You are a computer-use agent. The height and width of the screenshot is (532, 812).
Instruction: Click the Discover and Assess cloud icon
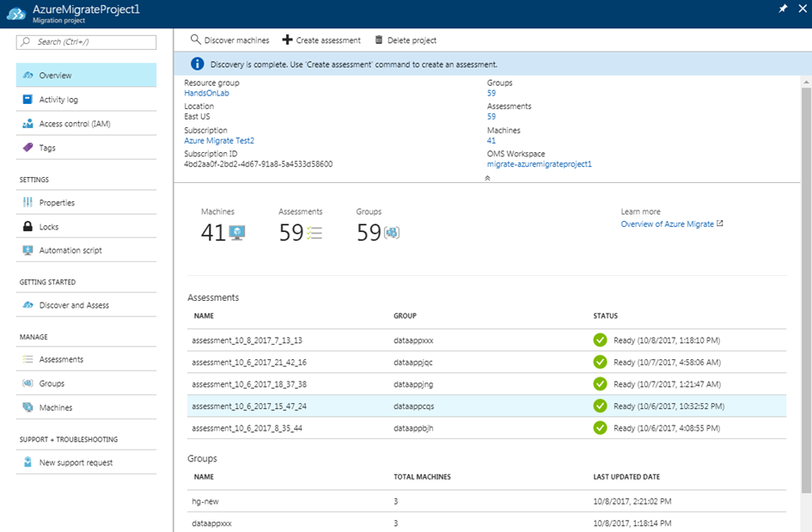[x=28, y=305]
